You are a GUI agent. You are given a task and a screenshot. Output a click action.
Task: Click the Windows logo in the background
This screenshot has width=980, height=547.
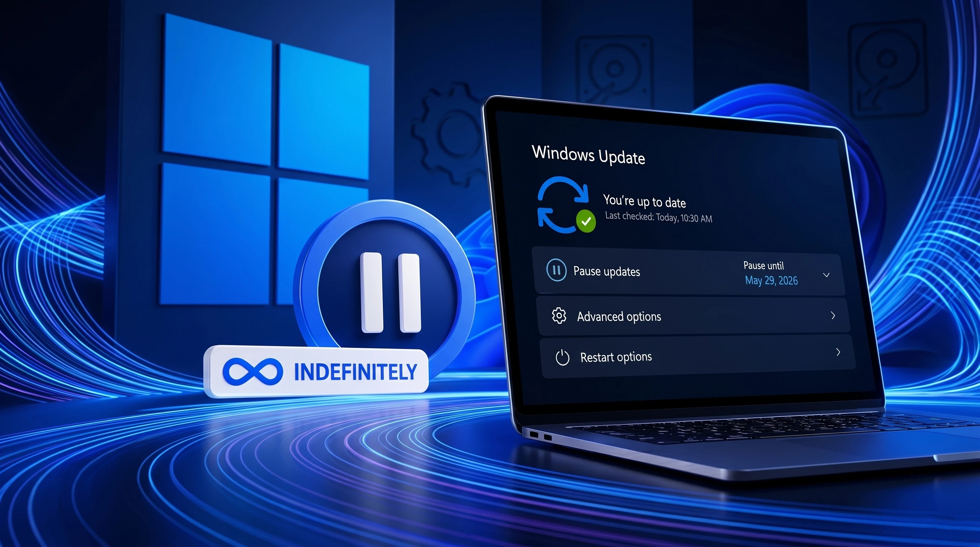point(266,160)
